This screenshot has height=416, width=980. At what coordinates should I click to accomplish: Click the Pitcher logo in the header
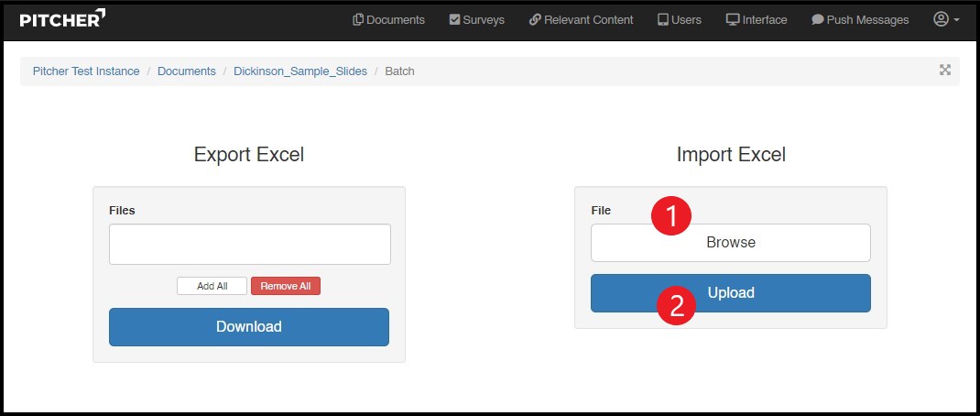pyautogui.click(x=62, y=19)
